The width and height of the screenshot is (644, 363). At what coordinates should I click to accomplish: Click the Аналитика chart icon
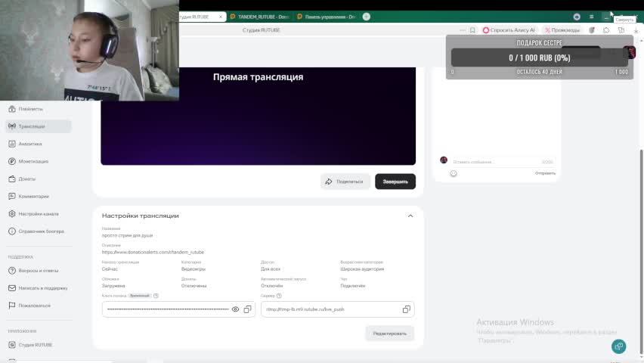[x=12, y=144]
